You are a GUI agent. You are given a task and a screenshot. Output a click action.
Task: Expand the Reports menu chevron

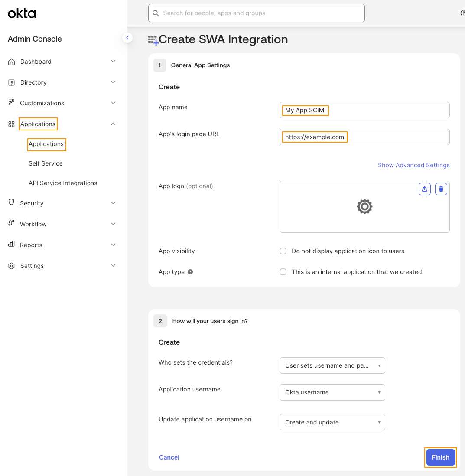(x=113, y=245)
